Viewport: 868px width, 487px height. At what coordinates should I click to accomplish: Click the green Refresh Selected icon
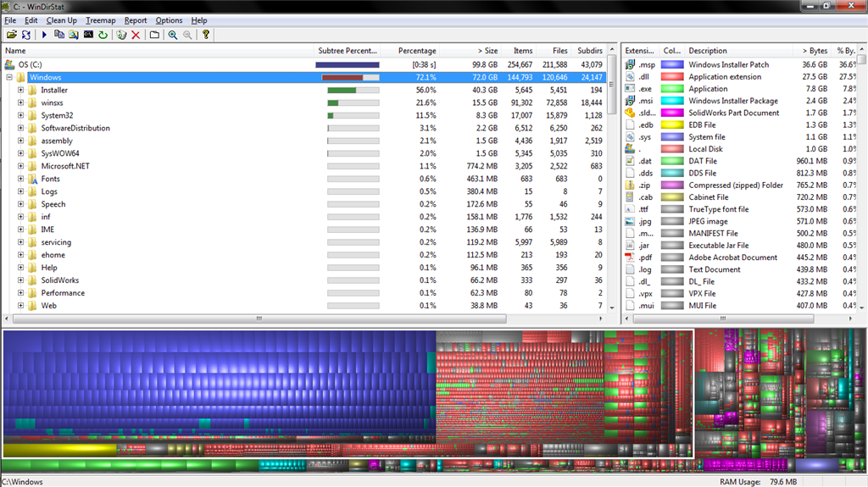point(103,35)
